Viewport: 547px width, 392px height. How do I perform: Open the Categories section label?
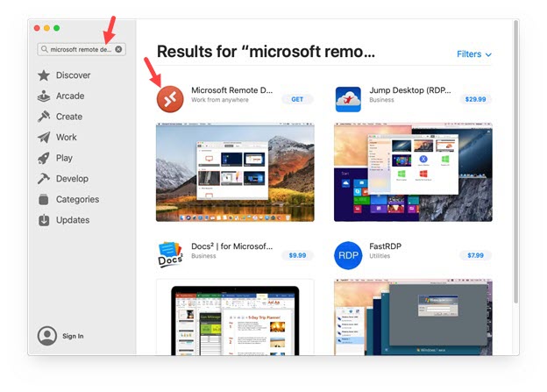[x=77, y=199]
